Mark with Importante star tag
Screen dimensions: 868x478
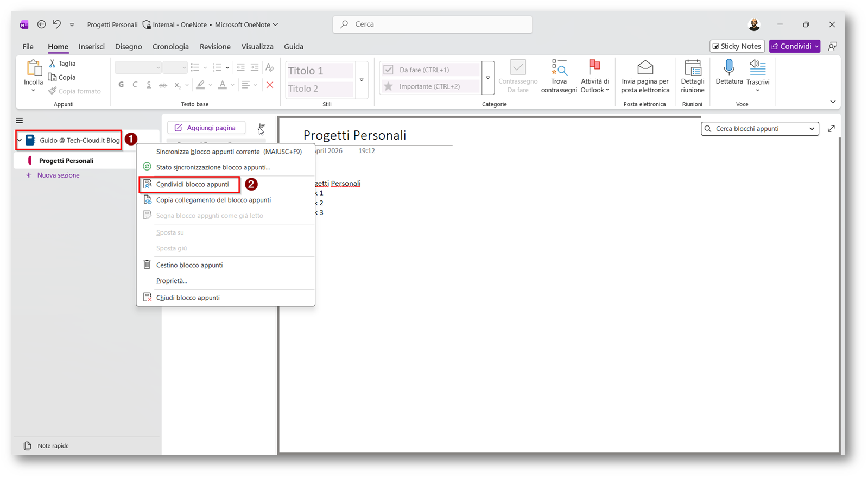[389, 86]
